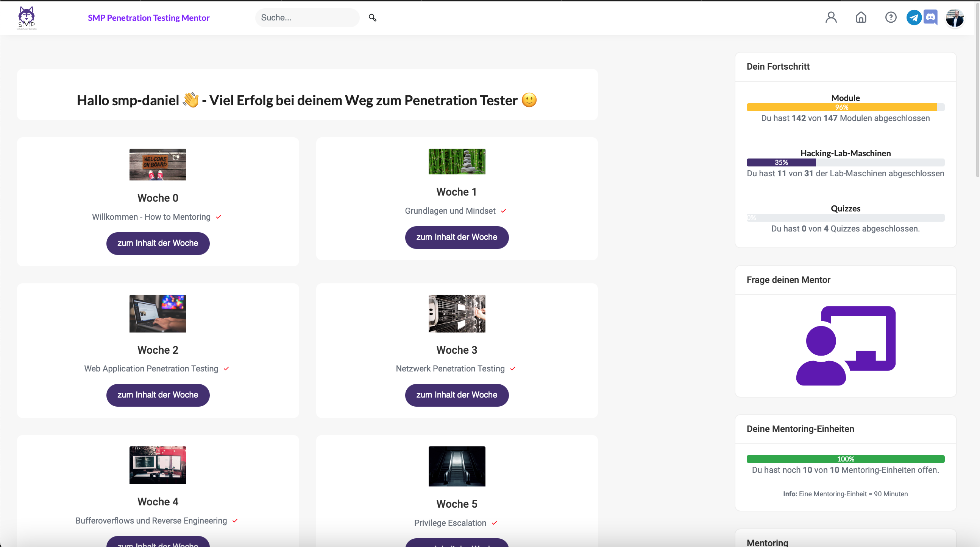Open the user profile icon
980x547 pixels.
click(x=831, y=17)
